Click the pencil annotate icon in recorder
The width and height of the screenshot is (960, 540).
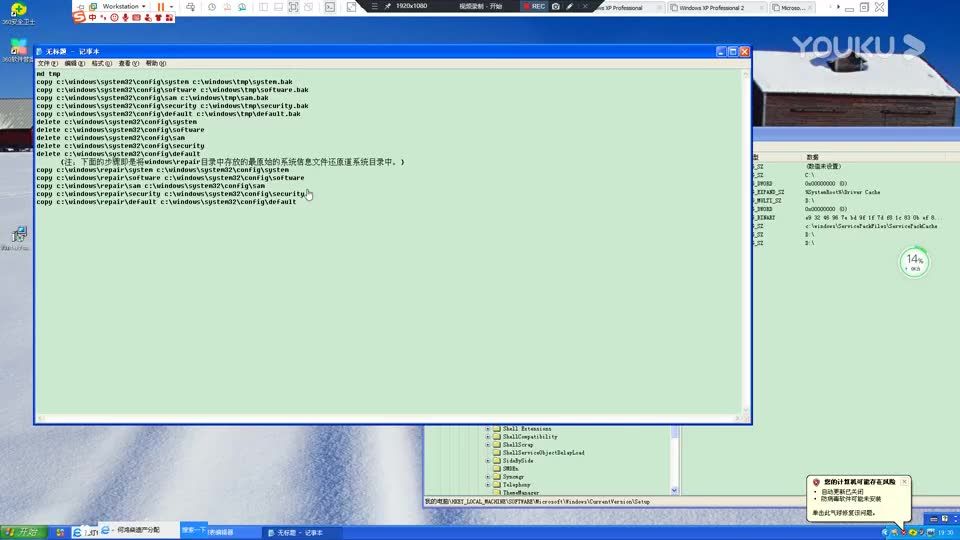[569, 6]
